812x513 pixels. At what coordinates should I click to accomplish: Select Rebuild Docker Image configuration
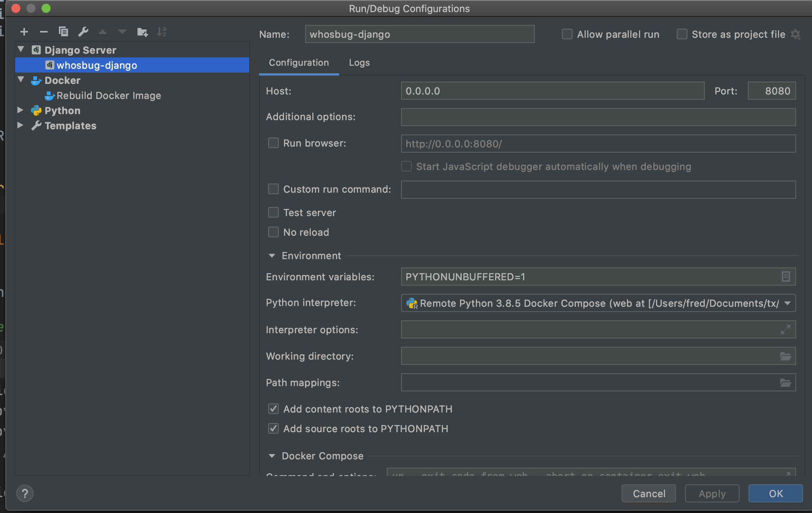click(x=109, y=96)
